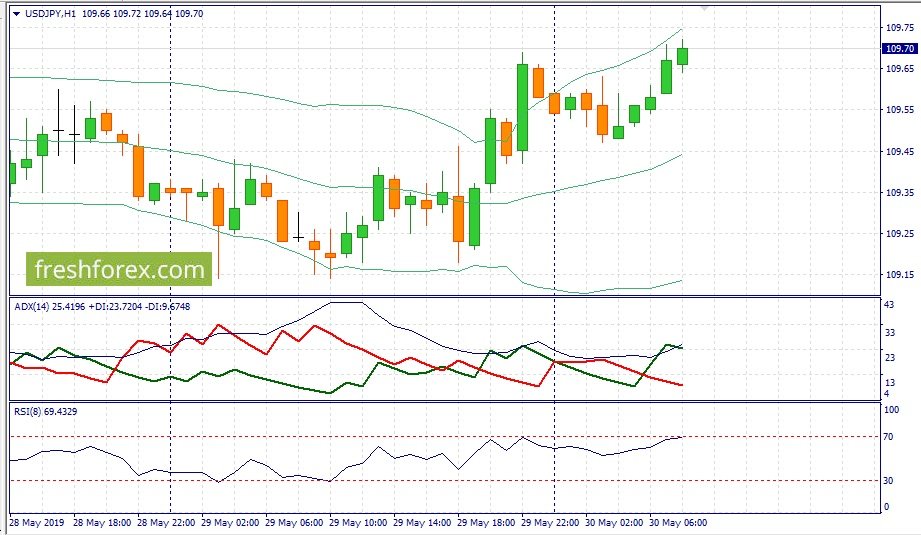Open the USDJPY,H1 chart title dropdown arrow
This screenshot has height=535, width=921.
(x=16, y=14)
